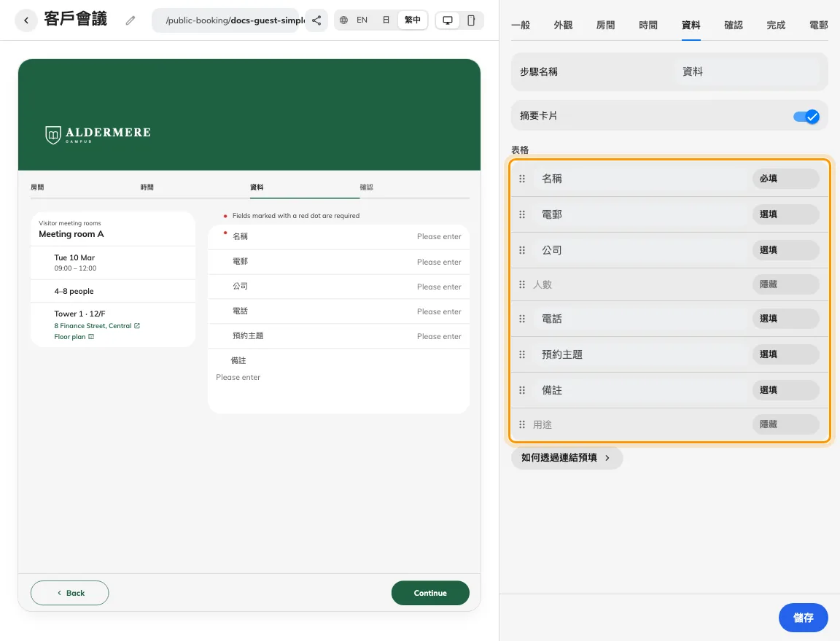This screenshot has width=840, height=641.
Task: Switch to the 確認 tab
Action: 734,26
